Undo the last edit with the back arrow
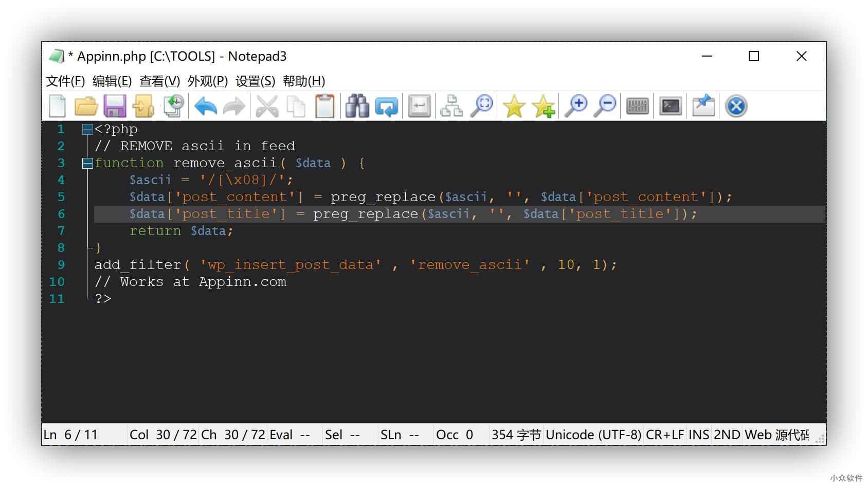This screenshot has width=868, height=487. pos(205,105)
